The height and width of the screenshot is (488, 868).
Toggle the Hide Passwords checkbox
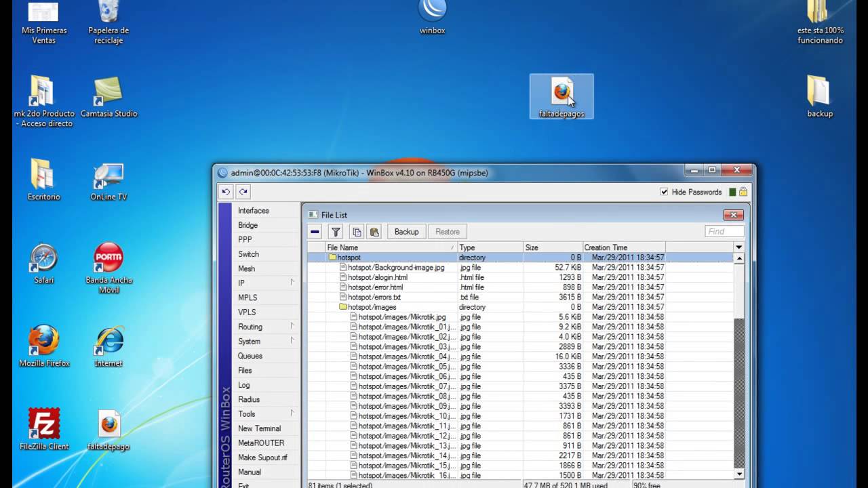664,192
